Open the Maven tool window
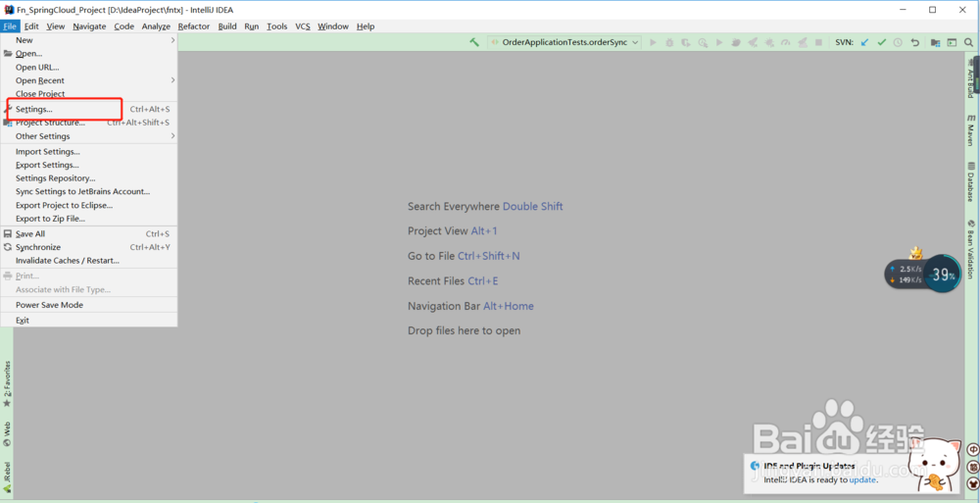The image size is (980, 503). pyautogui.click(x=970, y=130)
